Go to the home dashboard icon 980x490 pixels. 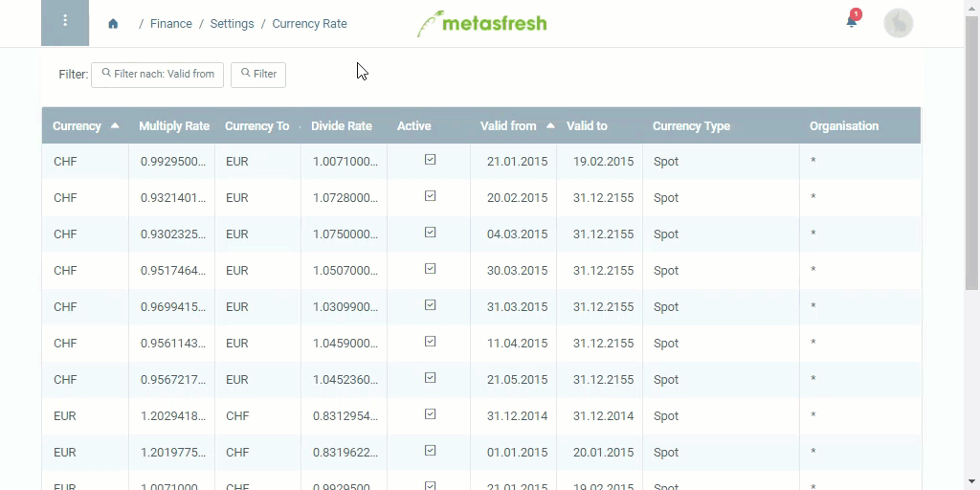(x=113, y=24)
